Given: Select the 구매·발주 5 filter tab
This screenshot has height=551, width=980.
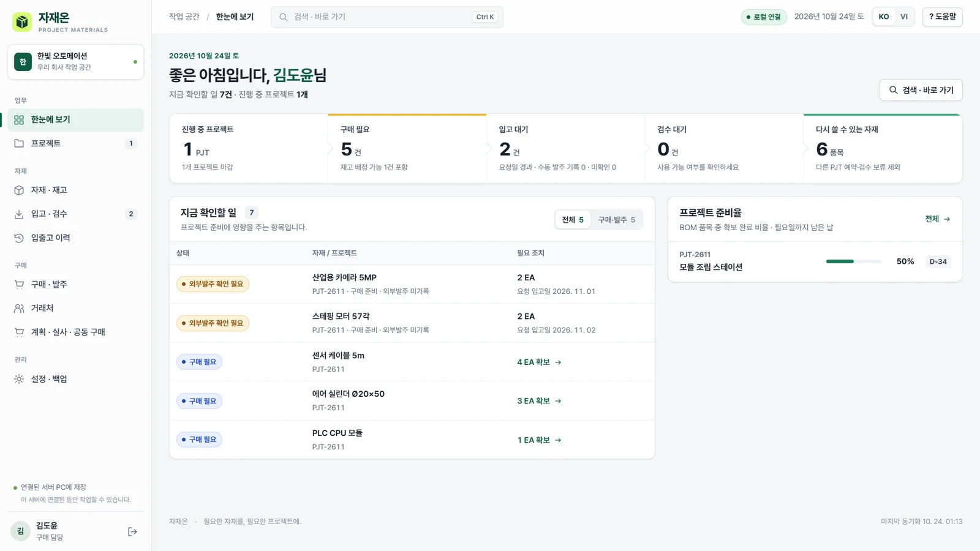Looking at the screenshot, I should (617, 220).
